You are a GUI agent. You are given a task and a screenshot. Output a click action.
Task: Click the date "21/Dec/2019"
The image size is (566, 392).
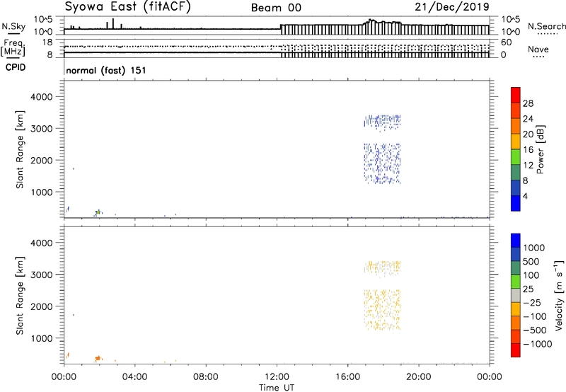[452, 6]
